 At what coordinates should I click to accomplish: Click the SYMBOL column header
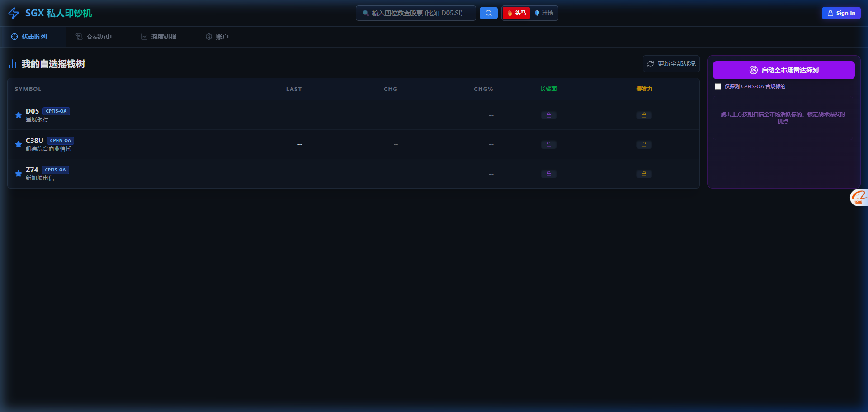(x=28, y=89)
